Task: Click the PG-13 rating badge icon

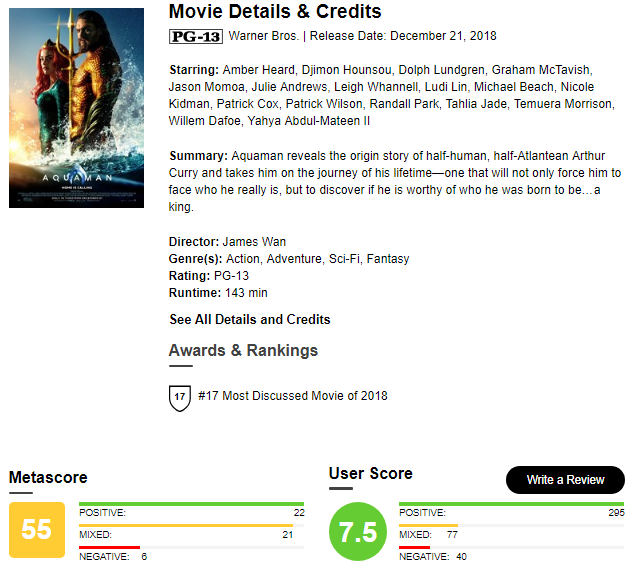Action: pos(196,36)
